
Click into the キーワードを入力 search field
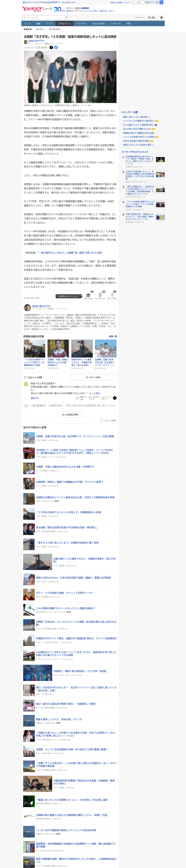pos(44,18)
